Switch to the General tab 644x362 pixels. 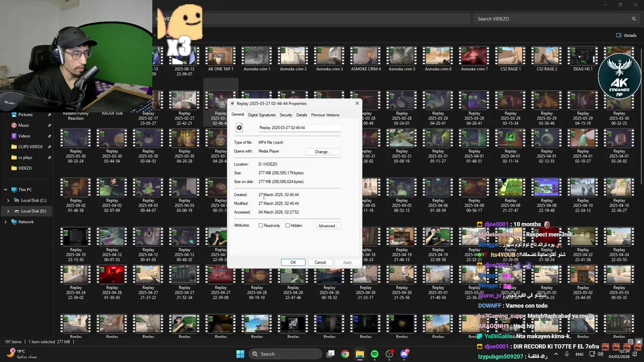point(238,115)
